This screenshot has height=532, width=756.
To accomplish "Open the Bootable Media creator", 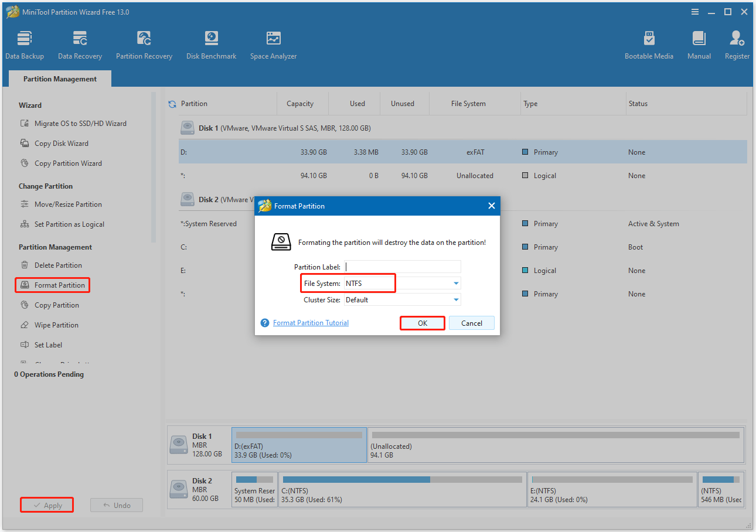I will (x=649, y=44).
